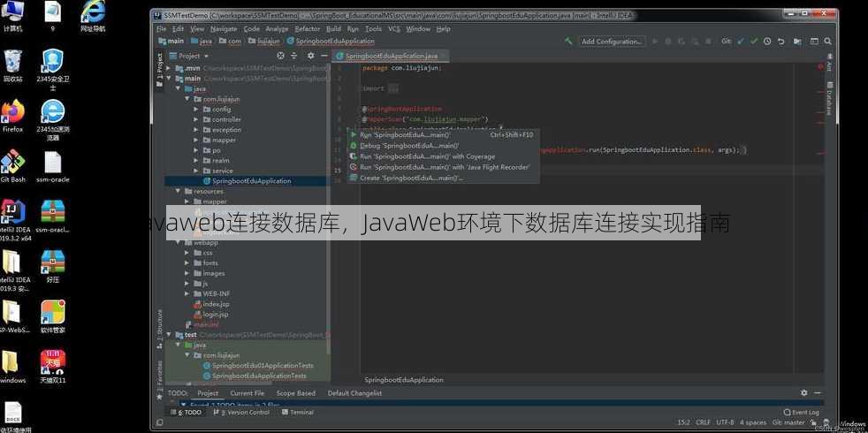Open the Navigate menu
Viewport: 868px width, 433px height.
pos(224,28)
